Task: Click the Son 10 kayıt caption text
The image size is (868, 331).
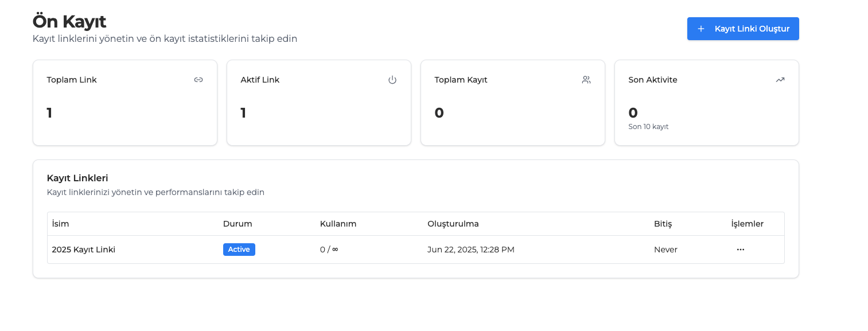Action: pos(648,126)
